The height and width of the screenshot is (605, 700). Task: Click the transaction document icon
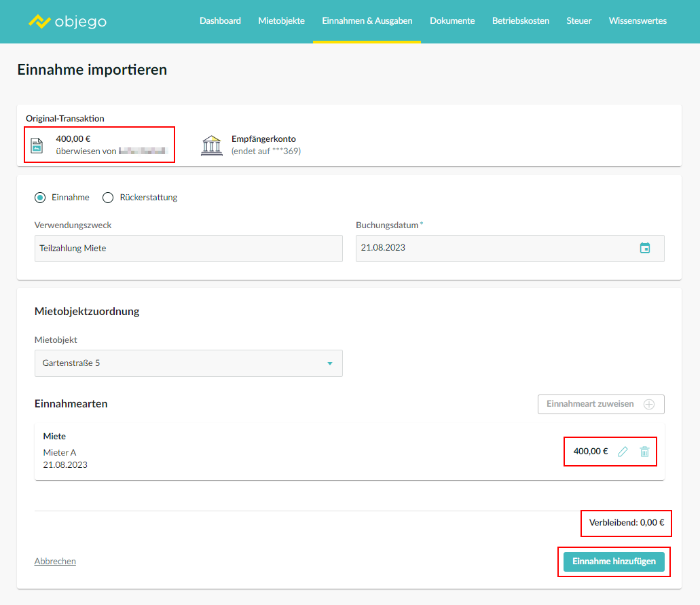click(x=37, y=145)
